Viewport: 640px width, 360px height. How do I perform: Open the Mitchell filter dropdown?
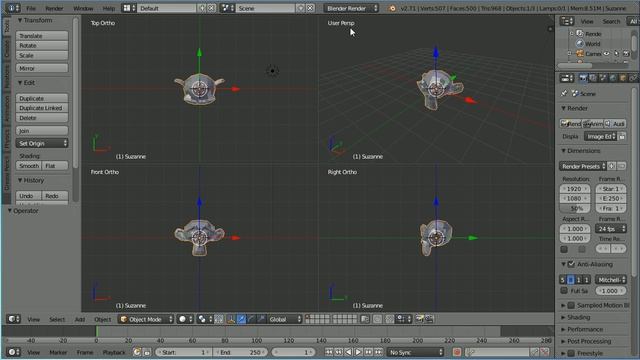pyautogui.click(x=611, y=280)
